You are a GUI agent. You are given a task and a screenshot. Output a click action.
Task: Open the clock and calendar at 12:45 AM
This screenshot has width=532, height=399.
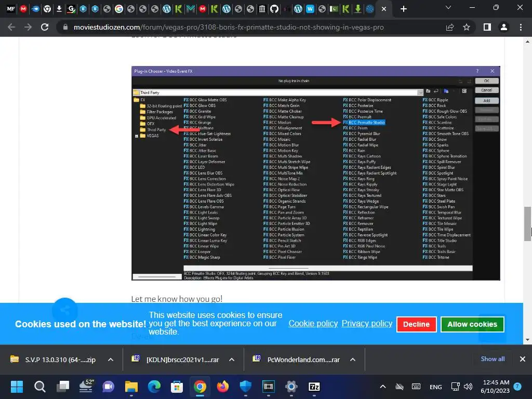click(x=495, y=387)
